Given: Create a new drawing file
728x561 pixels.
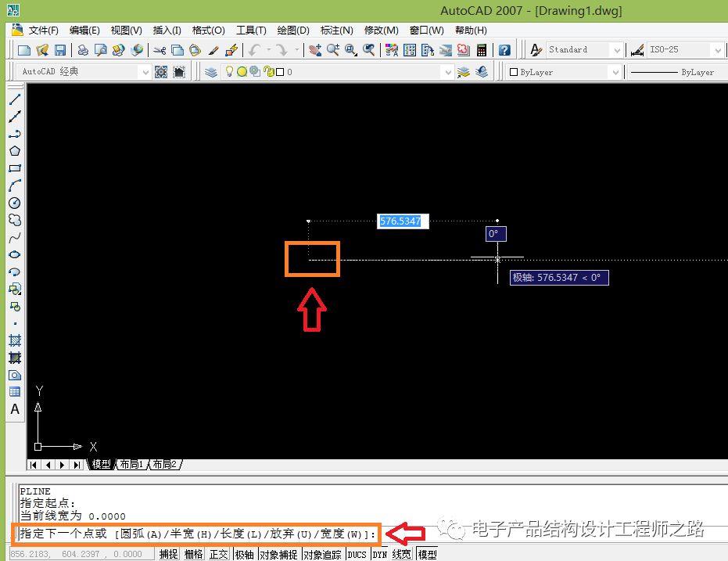Looking at the screenshot, I should point(23,50).
